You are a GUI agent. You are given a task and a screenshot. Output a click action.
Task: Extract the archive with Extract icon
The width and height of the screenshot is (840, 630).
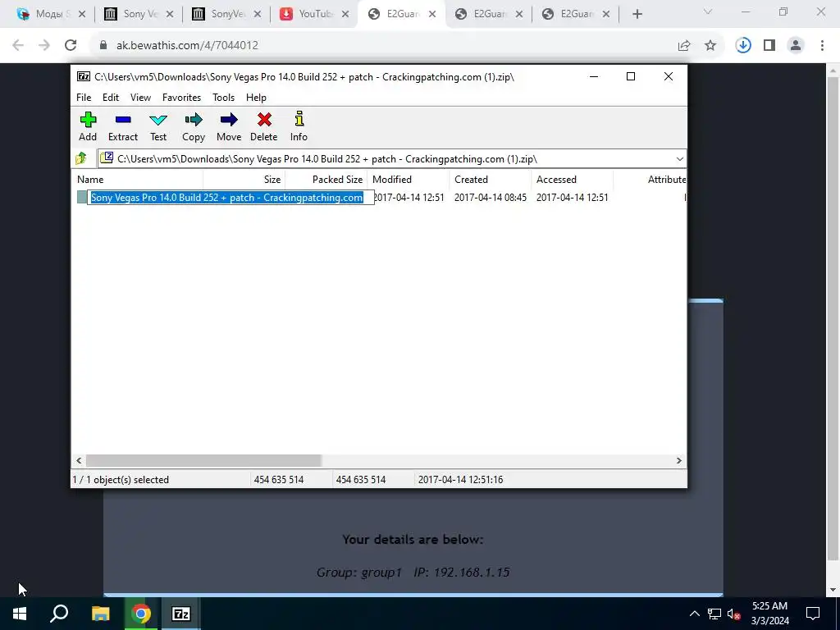click(x=123, y=127)
